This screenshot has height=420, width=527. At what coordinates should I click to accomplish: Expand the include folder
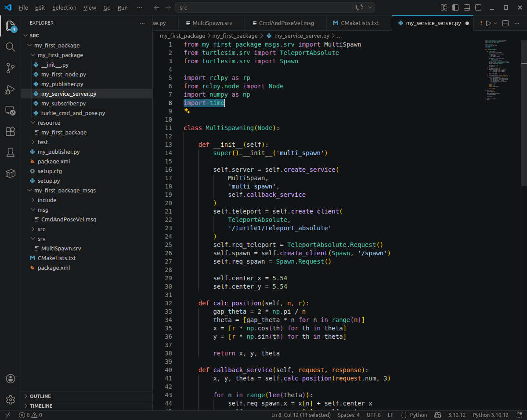33,200
